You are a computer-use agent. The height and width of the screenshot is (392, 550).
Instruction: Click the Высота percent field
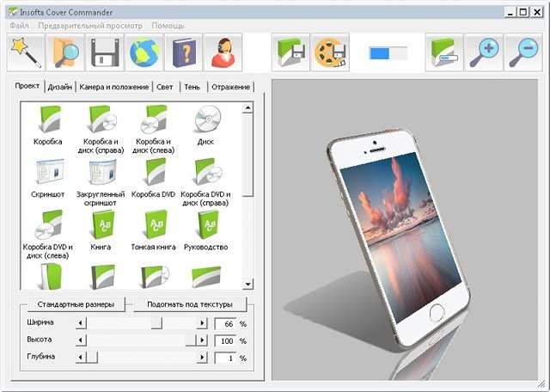click(225, 340)
